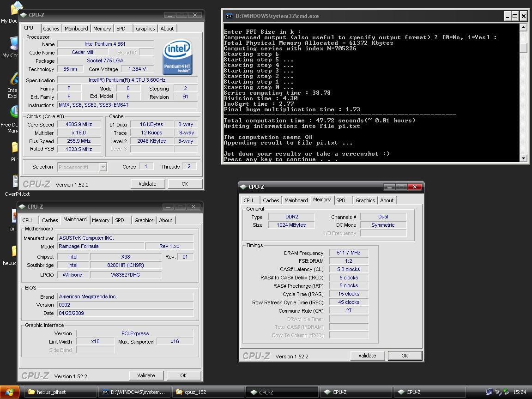The image size is (532, 399).
Task: Click the taskbar clock showing 15:24
Action: [x=520, y=392]
